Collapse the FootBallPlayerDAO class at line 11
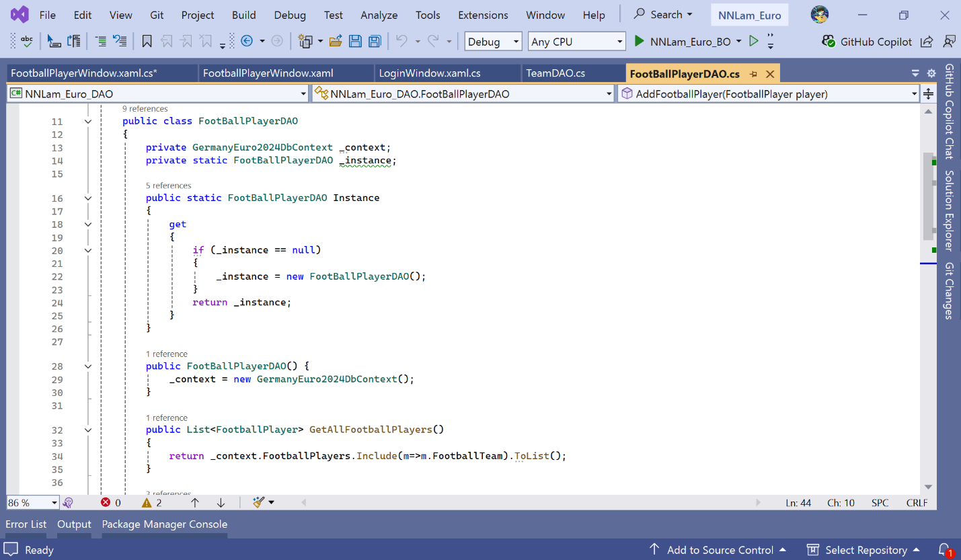Viewport: 961px width, 560px height. [x=87, y=122]
